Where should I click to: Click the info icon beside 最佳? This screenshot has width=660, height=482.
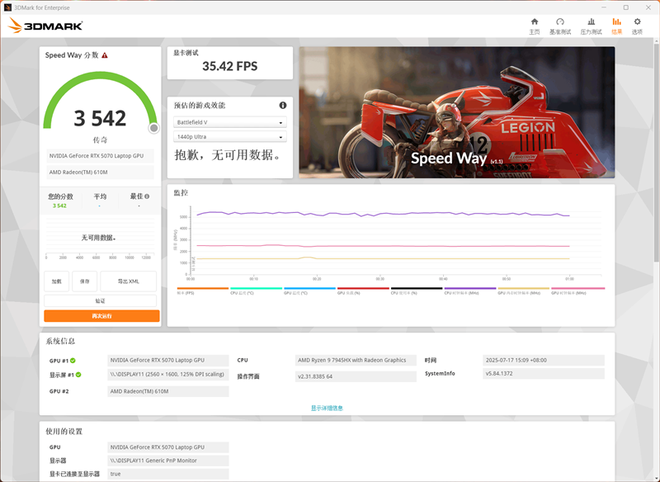(x=150, y=197)
